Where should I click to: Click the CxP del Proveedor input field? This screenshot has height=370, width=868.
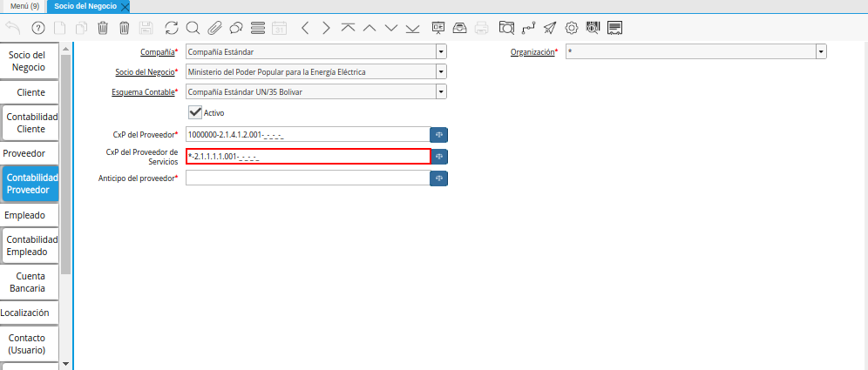[x=308, y=134]
